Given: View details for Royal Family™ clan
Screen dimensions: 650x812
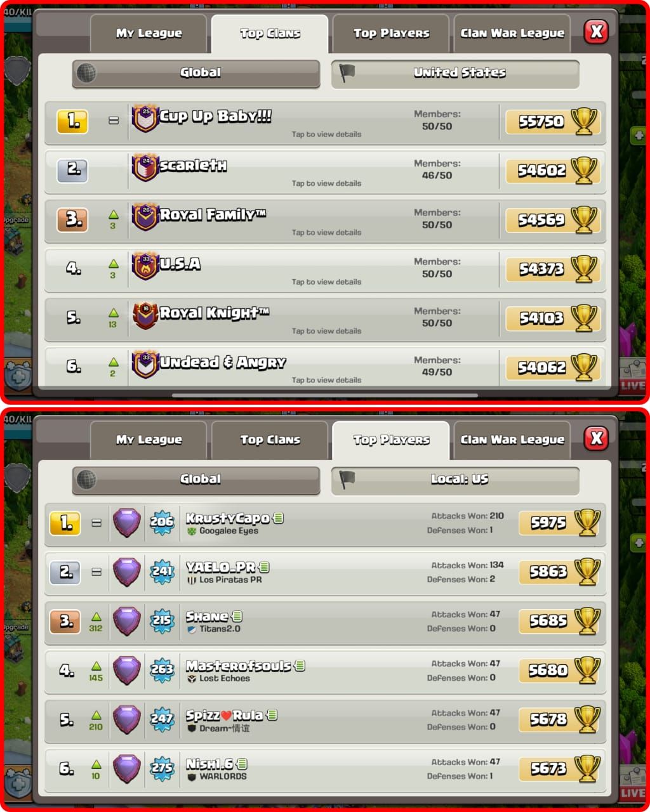Looking at the screenshot, I should (325, 221).
